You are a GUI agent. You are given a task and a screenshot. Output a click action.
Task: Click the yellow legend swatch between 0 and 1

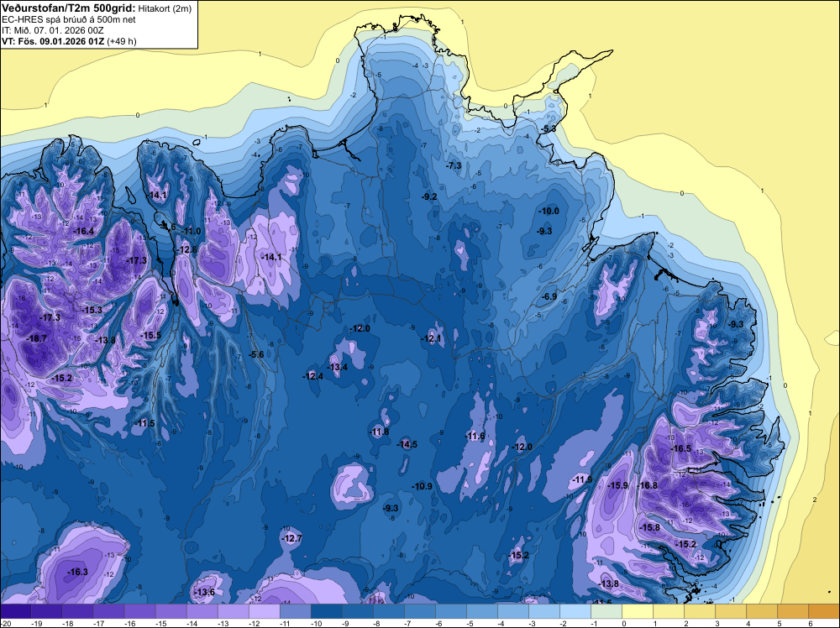pos(637,611)
